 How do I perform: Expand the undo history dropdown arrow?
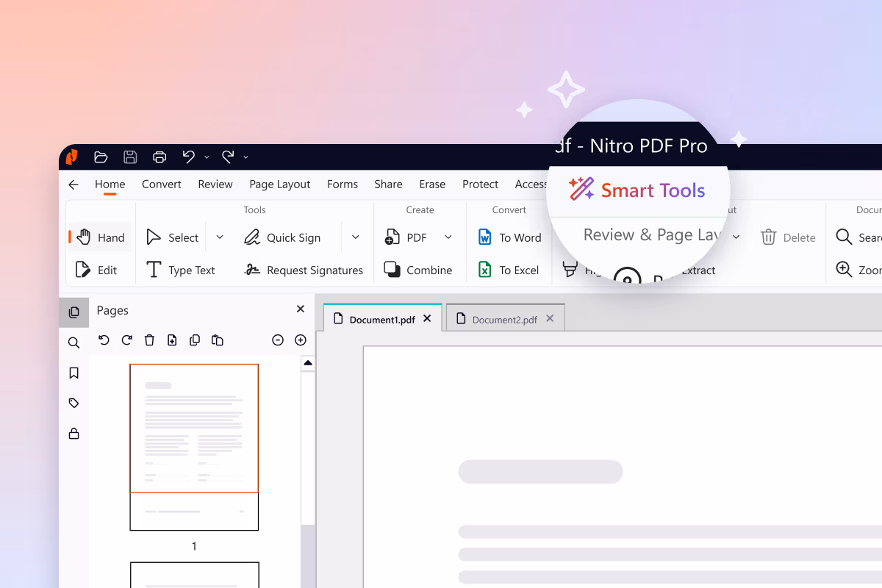[x=207, y=157]
